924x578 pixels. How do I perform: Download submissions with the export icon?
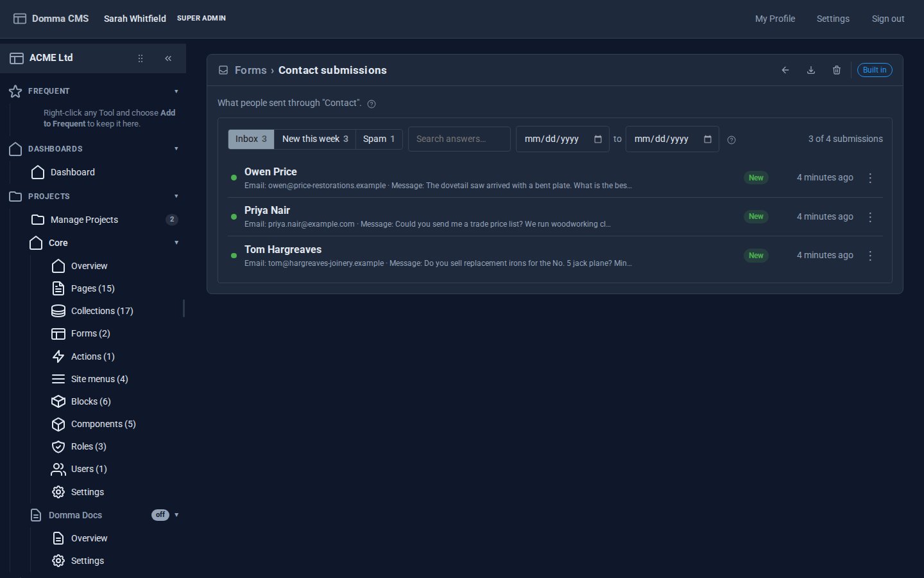point(811,70)
